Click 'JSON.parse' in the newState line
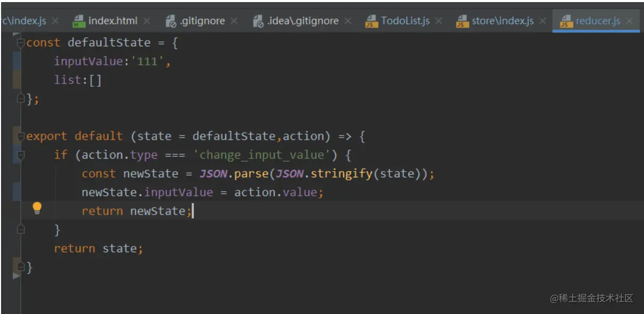 coord(234,174)
